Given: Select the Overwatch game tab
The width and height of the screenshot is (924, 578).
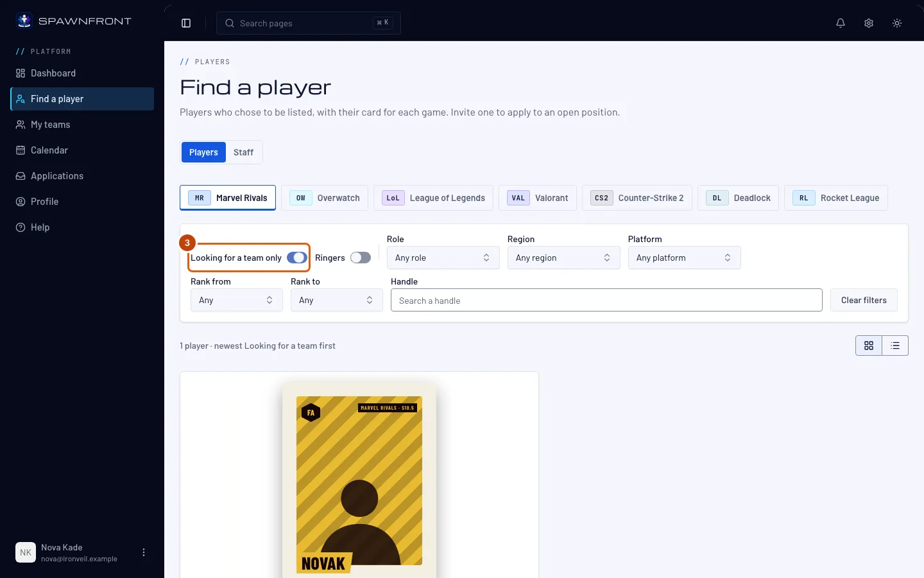Looking at the screenshot, I should pyautogui.click(x=325, y=198).
